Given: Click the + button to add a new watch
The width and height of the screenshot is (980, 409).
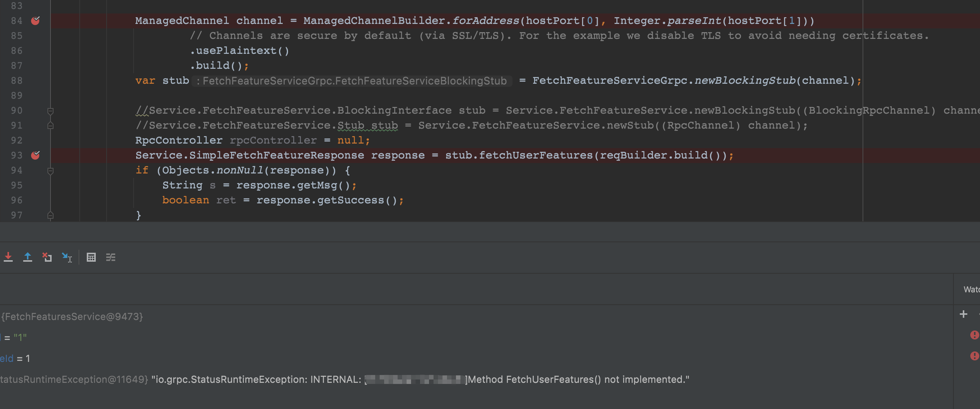Looking at the screenshot, I should point(964,314).
